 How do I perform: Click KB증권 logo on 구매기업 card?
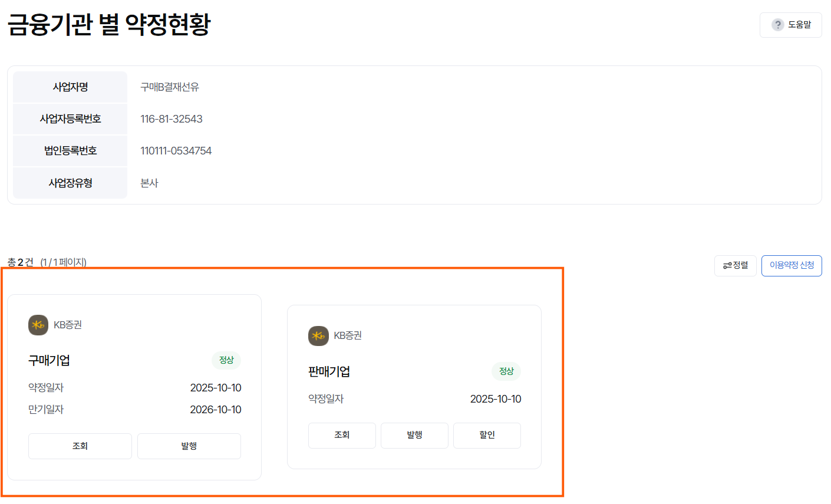38,325
